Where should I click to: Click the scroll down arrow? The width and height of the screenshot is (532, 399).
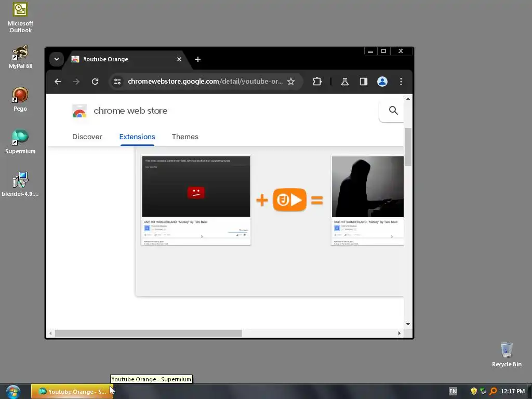coord(408,324)
